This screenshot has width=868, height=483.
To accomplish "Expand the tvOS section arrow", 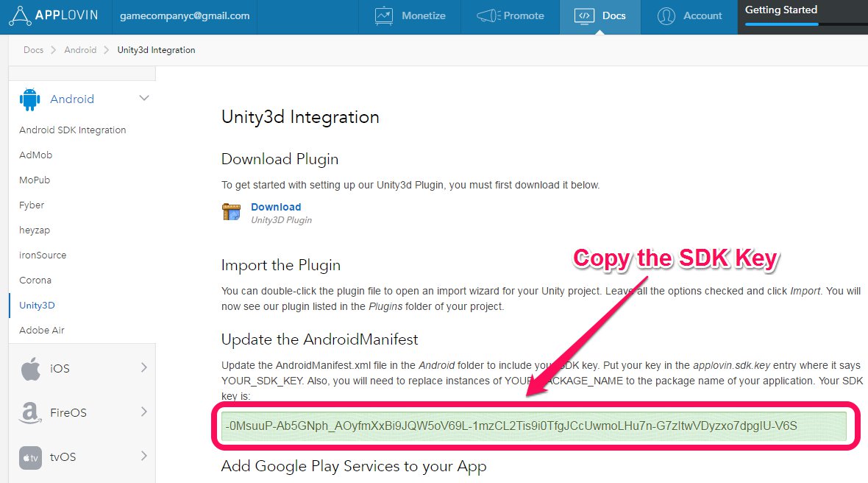I will point(144,456).
